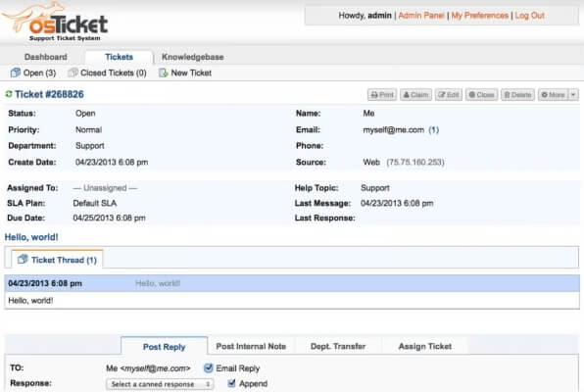Viewport: 584px width, 392px height.
Task: Expand the More dropdown arrow
Action: [x=573, y=95]
